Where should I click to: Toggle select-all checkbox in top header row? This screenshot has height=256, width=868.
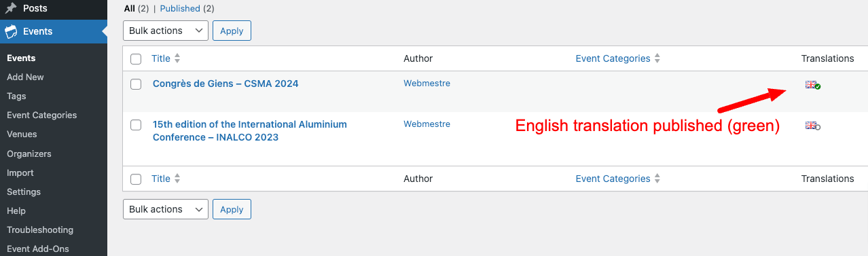pos(136,59)
